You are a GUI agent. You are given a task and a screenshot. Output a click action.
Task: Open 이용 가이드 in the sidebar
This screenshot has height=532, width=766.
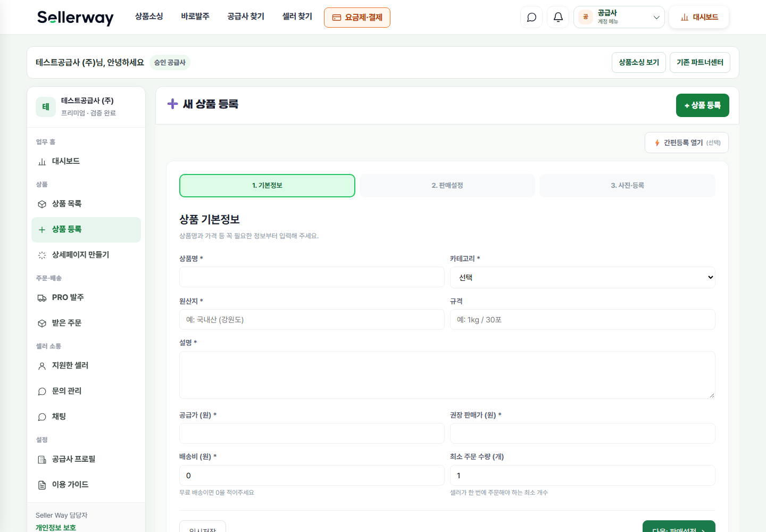[86, 485]
